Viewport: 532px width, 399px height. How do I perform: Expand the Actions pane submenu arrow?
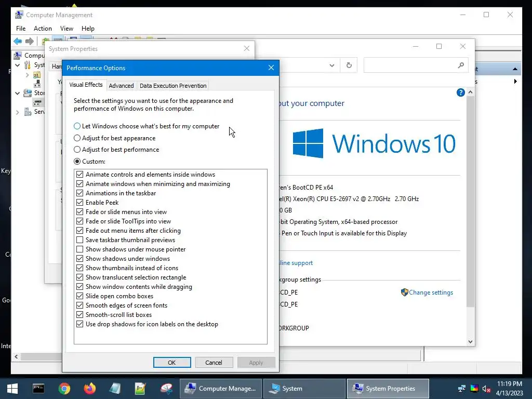pyautogui.click(x=515, y=82)
